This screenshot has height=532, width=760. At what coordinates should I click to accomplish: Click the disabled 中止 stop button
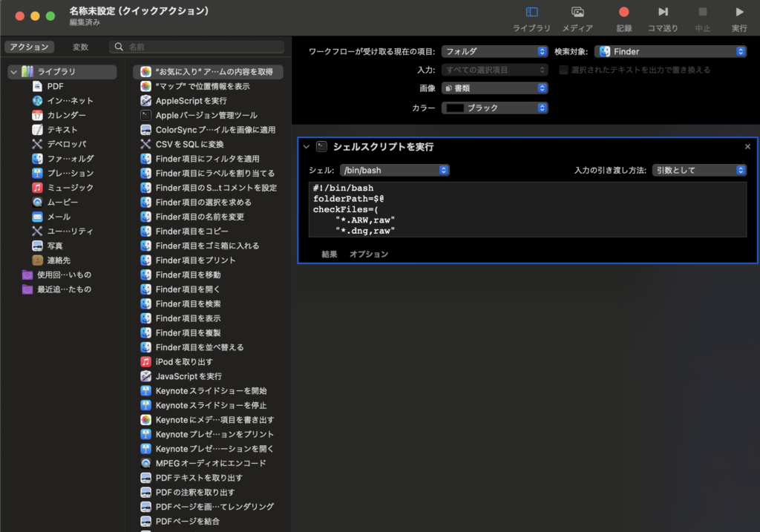(702, 12)
